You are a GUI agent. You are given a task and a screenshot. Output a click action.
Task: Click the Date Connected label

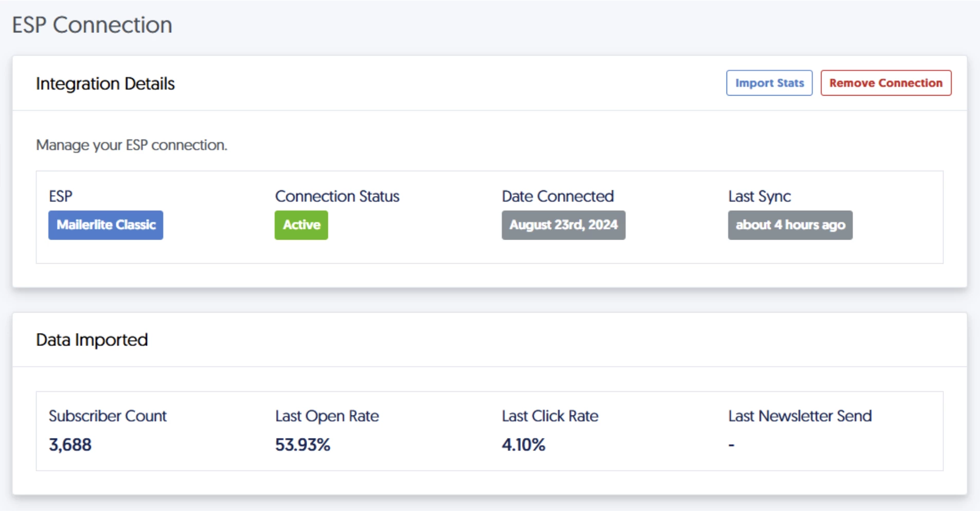click(x=557, y=196)
